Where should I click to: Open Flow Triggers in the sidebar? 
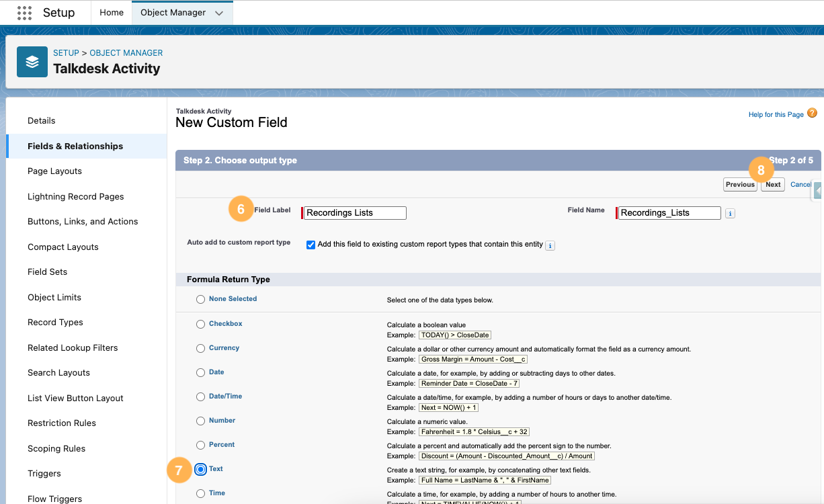tap(54, 499)
